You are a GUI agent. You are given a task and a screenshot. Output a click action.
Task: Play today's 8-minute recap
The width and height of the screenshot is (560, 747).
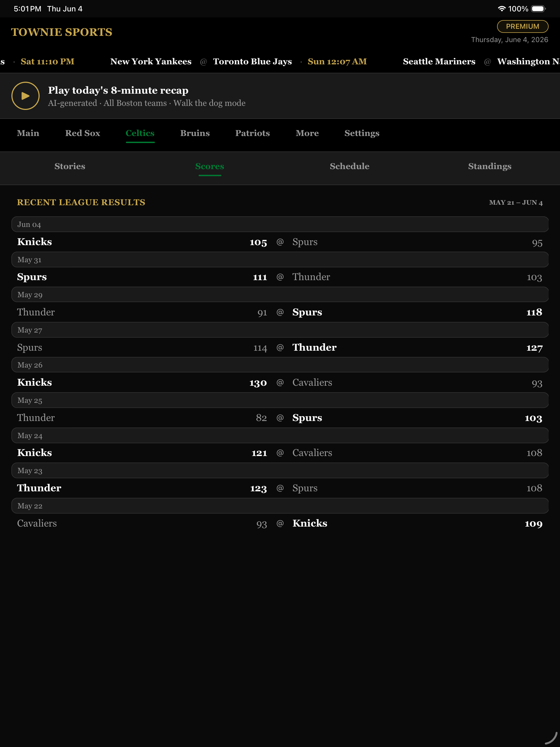pos(25,96)
